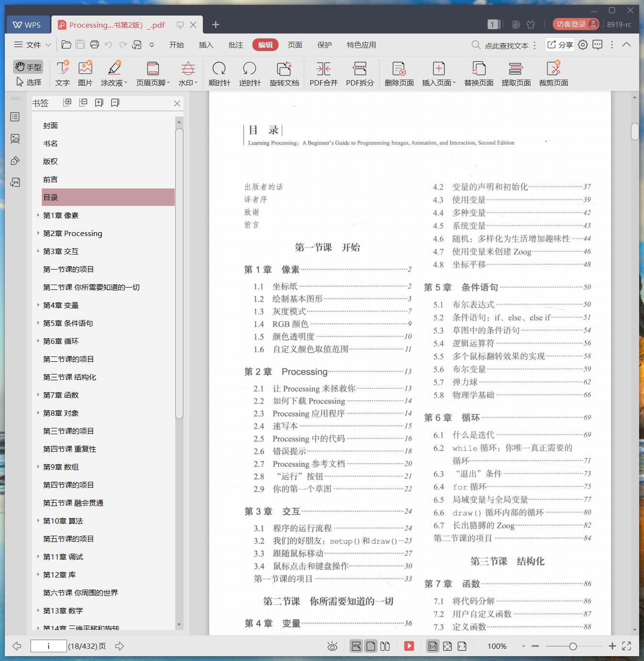The height and width of the screenshot is (661, 644).
Task: Collapse all bookmarks icon in 书签 panel
Action: [83, 102]
